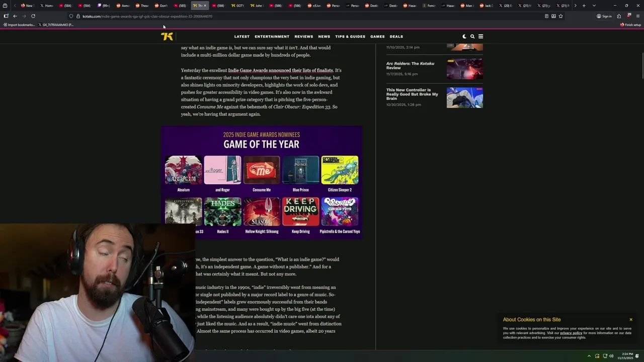Go to the LATEST section

point(242,36)
